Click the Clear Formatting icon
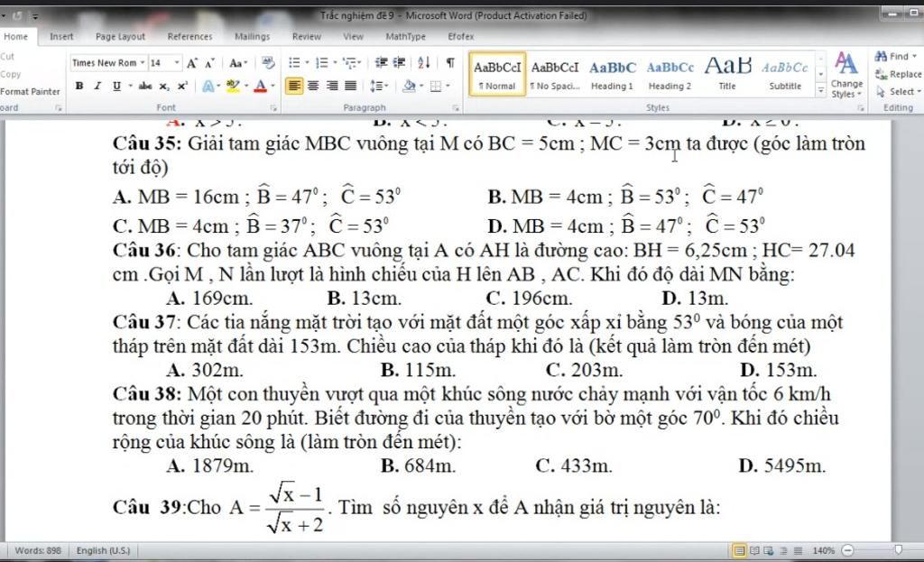Screen dimensions: 924x562 [268, 62]
